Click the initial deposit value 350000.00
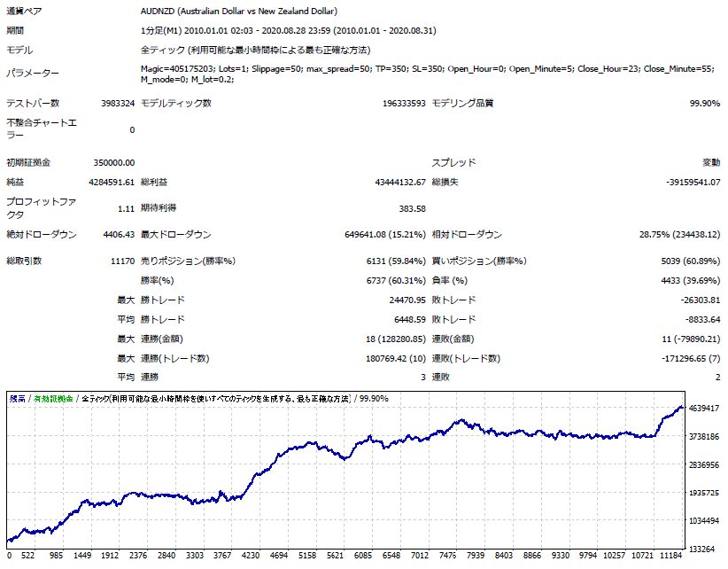The width and height of the screenshot is (728, 569). tap(114, 162)
